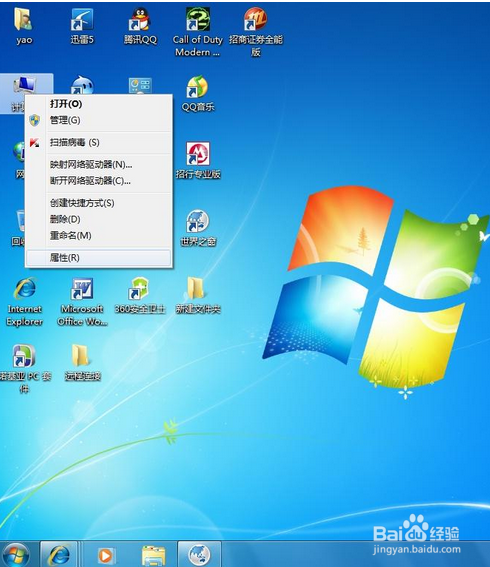The height and width of the screenshot is (567, 490).
Task: Choose 管理(G) in the context menu
Action: pos(99,120)
